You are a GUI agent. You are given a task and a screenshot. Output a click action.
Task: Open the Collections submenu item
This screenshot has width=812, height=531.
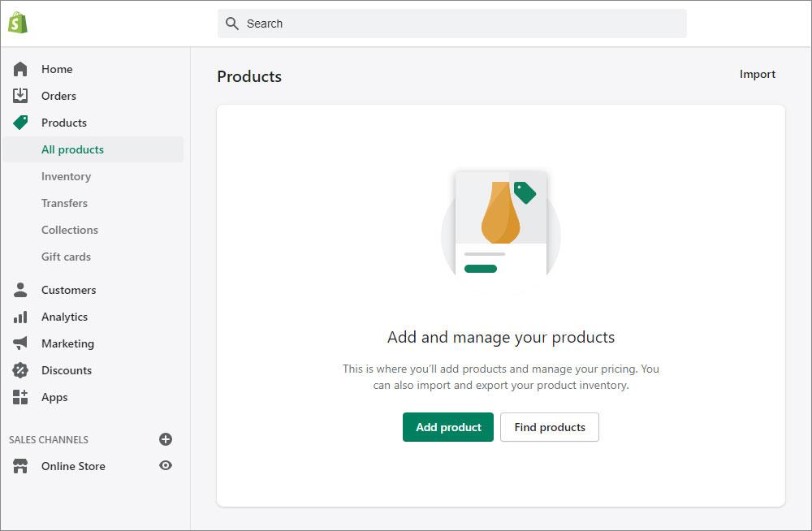click(69, 230)
